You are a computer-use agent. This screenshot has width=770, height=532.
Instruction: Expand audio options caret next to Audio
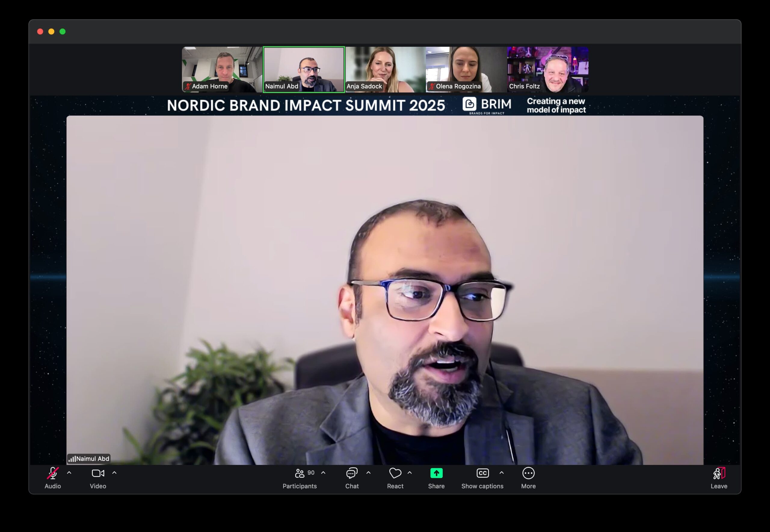click(x=69, y=473)
